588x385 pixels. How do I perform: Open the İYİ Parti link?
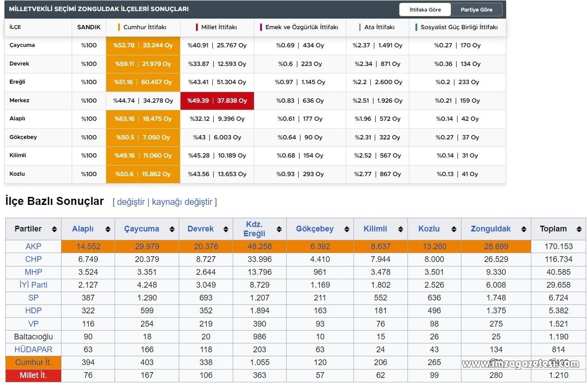33,285
